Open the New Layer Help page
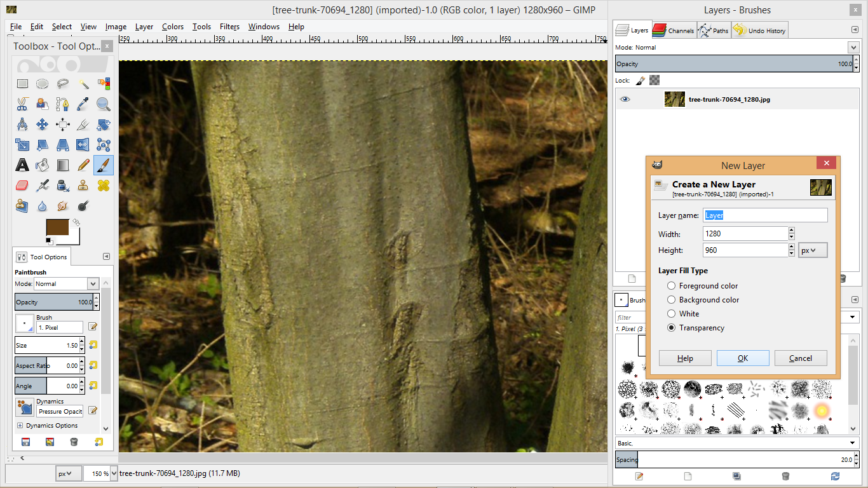 click(x=685, y=358)
